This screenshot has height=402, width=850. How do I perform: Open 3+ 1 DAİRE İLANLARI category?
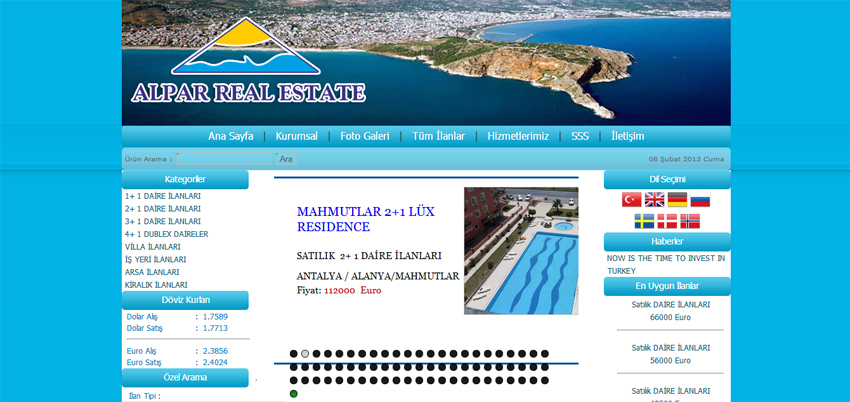pos(163,221)
